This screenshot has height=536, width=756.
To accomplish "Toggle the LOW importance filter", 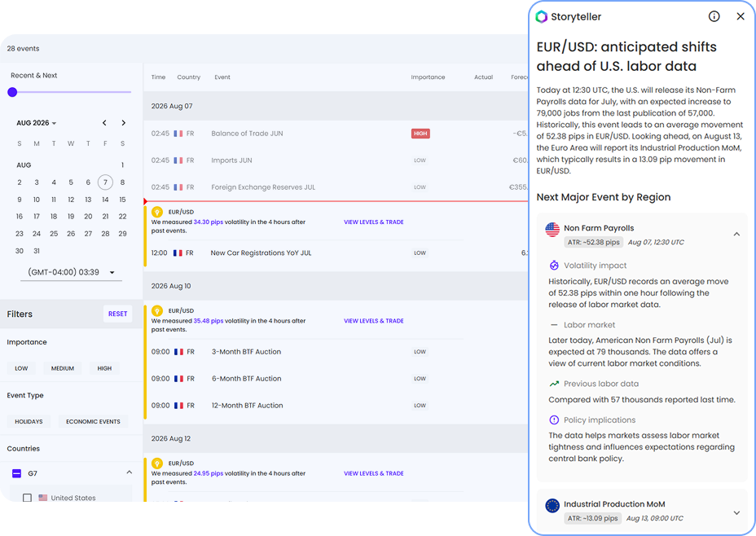I will (x=21, y=368).
